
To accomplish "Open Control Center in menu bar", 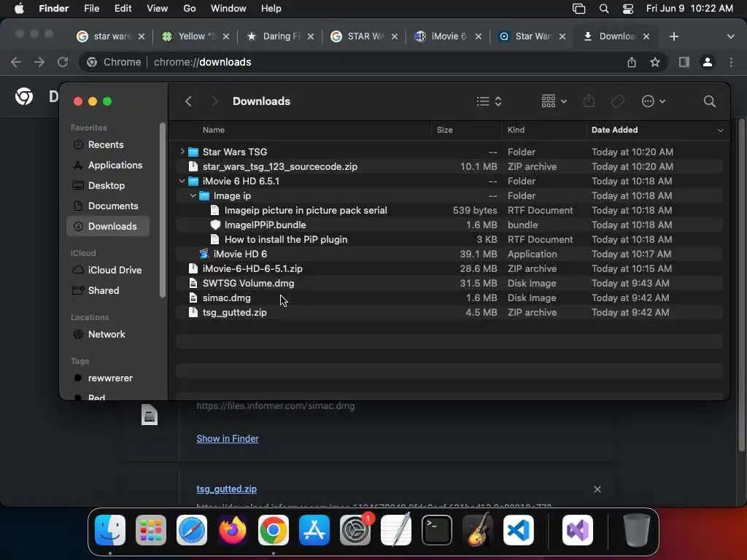I will (628, 9).
